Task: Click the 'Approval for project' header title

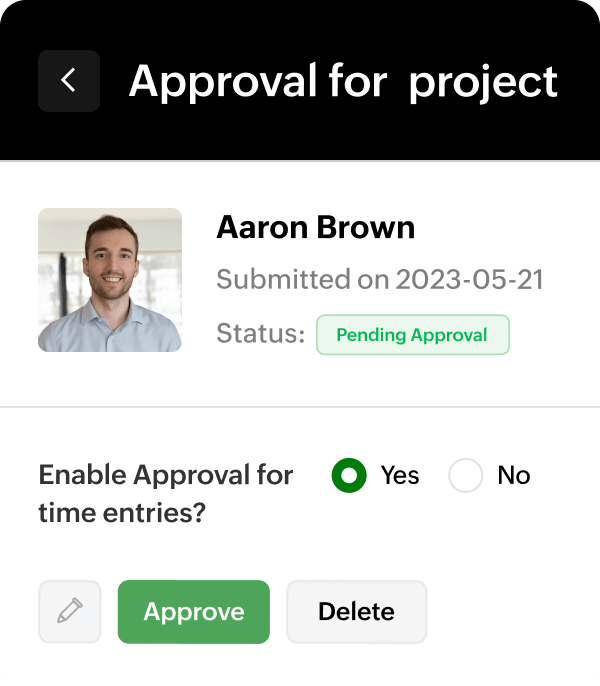Action: 343,81
